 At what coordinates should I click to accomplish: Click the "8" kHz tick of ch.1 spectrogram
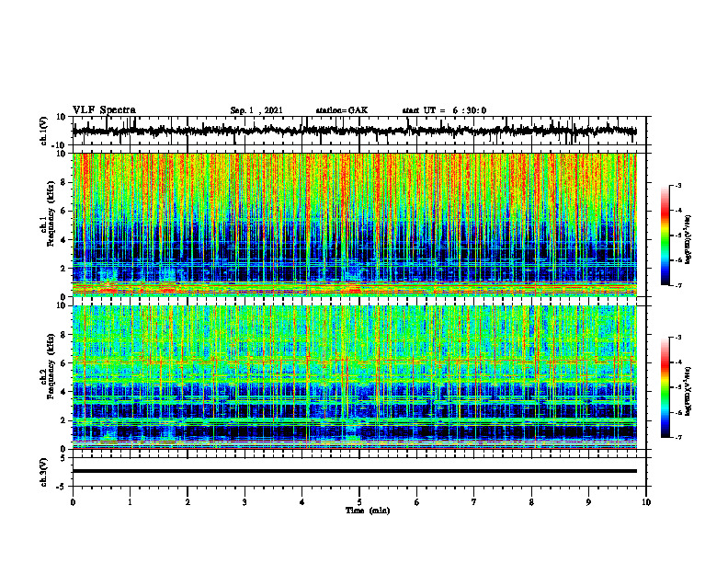tap(63, 182)
